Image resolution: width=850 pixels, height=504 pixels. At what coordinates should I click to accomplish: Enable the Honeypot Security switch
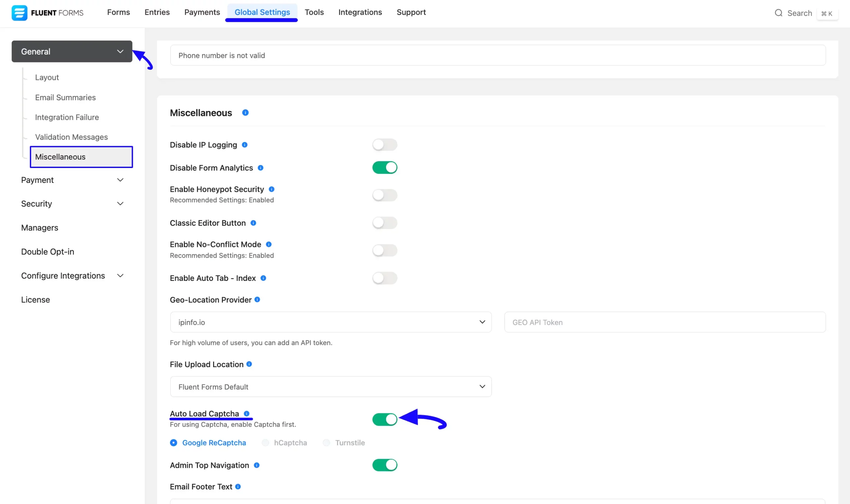[x=385, y=195]
